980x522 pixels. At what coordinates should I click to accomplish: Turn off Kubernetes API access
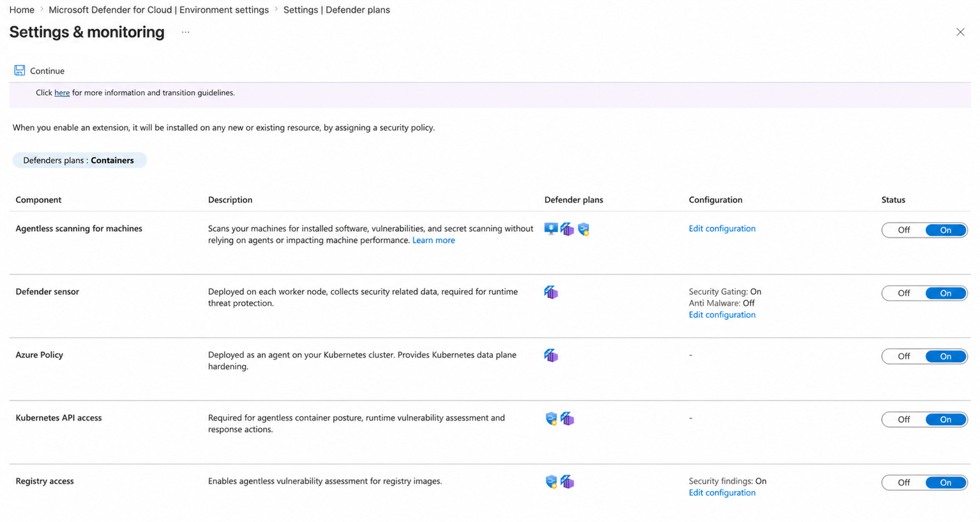pyautogui.click(x=903, y=419)
